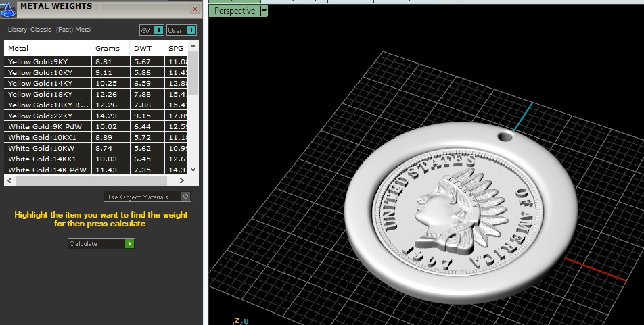
Task: Close the Metal Weights panel
Action: [195, 9]
